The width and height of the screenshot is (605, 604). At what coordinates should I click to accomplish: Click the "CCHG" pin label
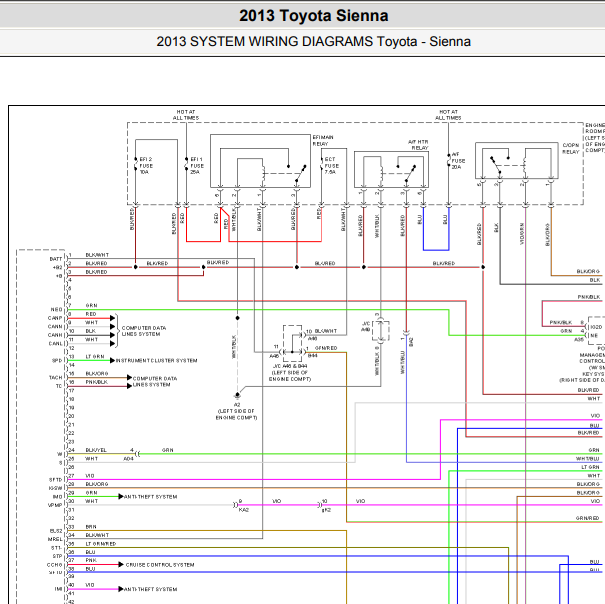(x=54, y=565)
